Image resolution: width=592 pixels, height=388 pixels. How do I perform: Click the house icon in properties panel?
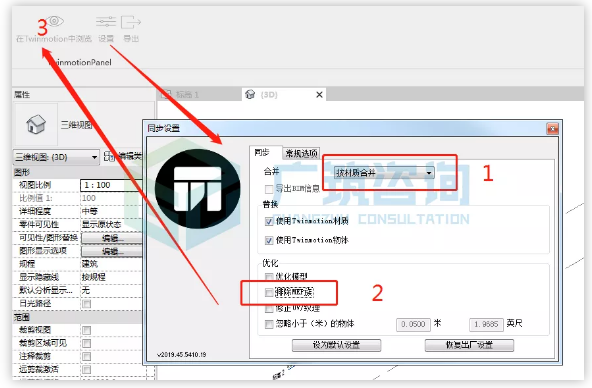pos(36,124)
